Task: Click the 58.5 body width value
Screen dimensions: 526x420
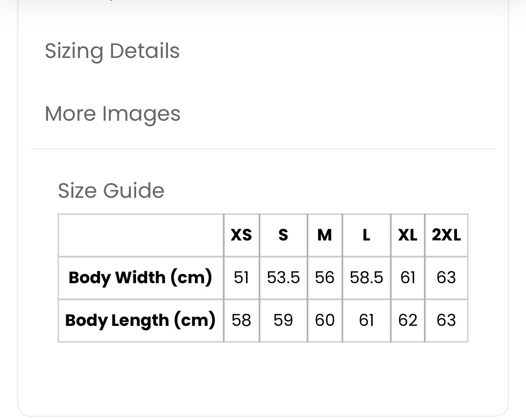Action: pyautogui.click(x=366, y=278)
